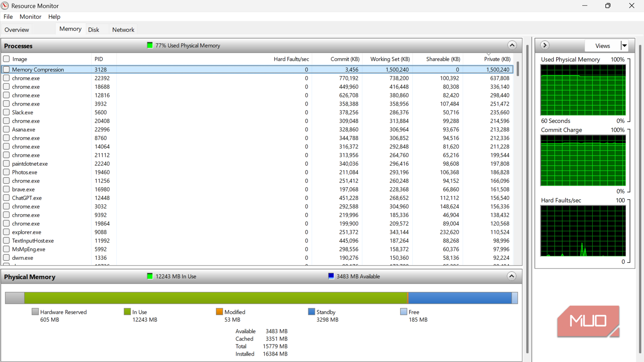Collapse the Processes section

[x=512, y=45]
